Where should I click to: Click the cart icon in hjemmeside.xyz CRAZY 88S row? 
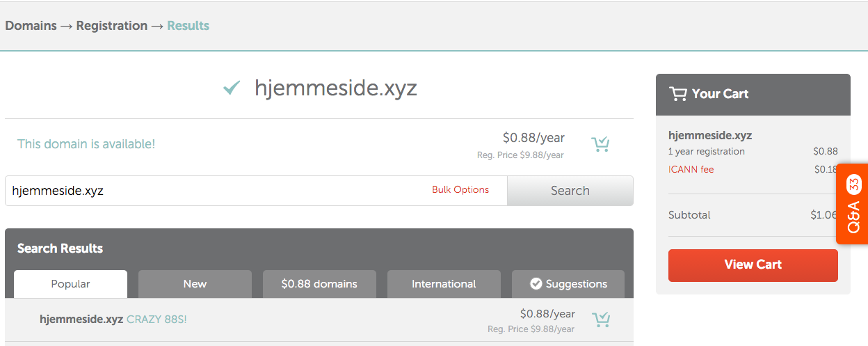click(600, 320)
